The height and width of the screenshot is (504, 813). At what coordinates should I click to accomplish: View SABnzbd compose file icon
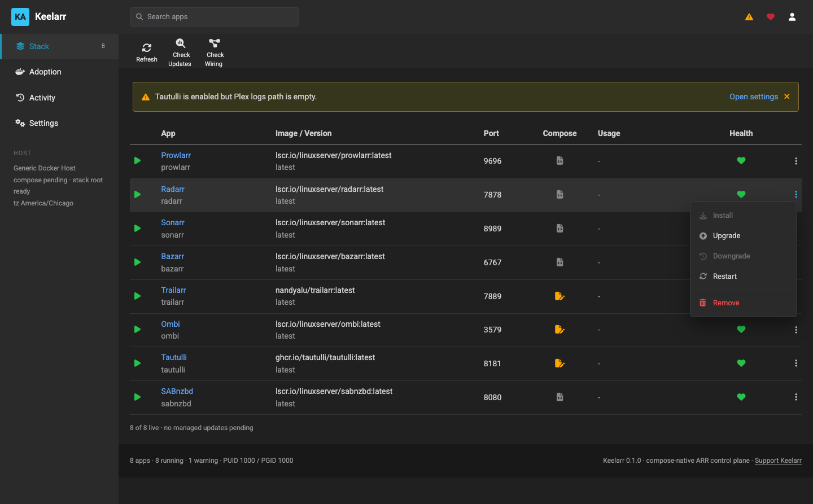pos(560,397)
